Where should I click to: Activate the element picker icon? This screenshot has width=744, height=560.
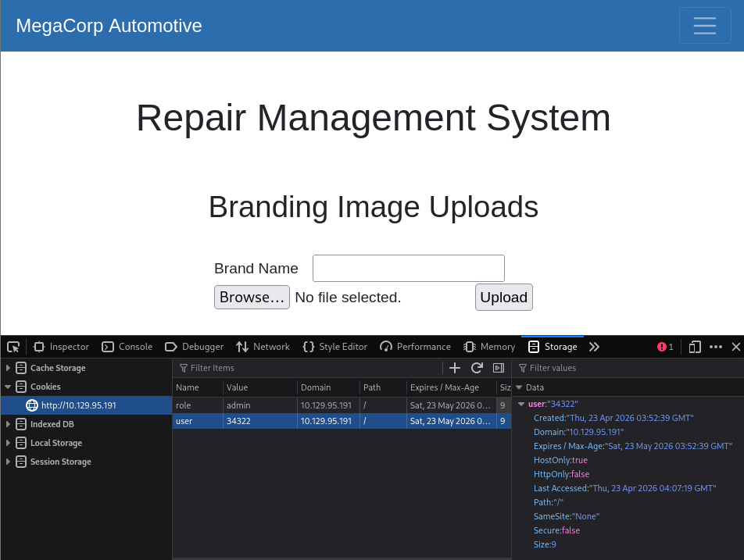point(13,347)
